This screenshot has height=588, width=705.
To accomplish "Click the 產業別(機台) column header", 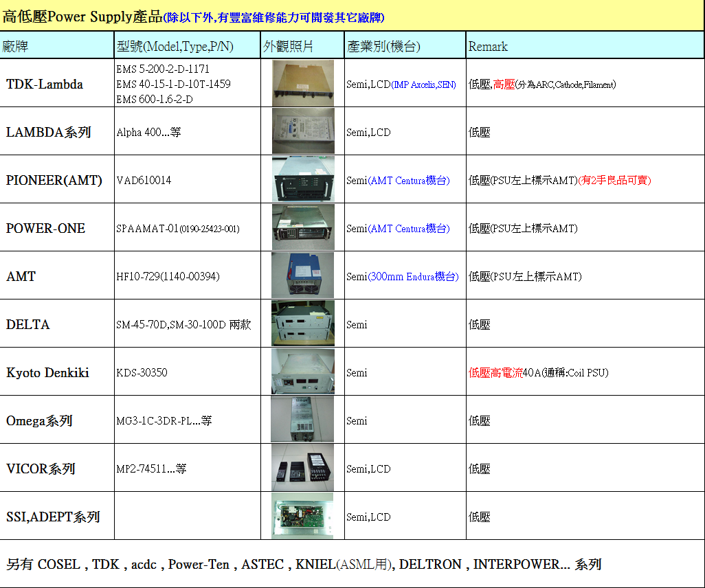I will point(383,47).
